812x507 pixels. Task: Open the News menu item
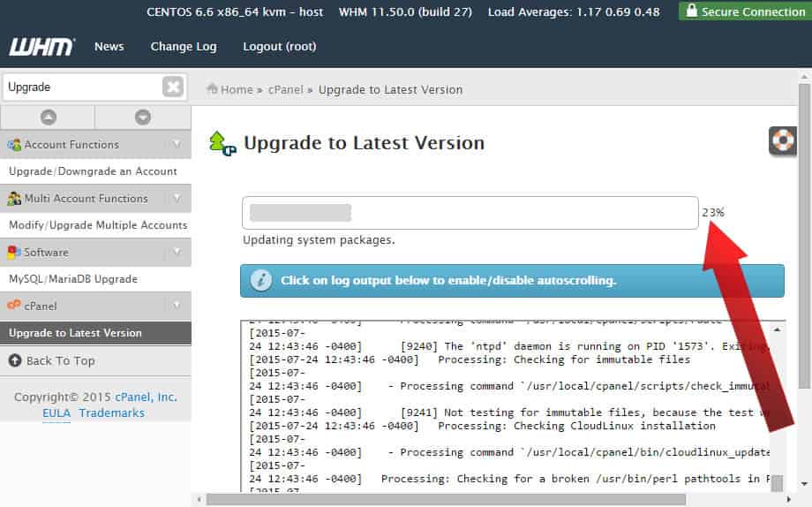pos(109,47)
